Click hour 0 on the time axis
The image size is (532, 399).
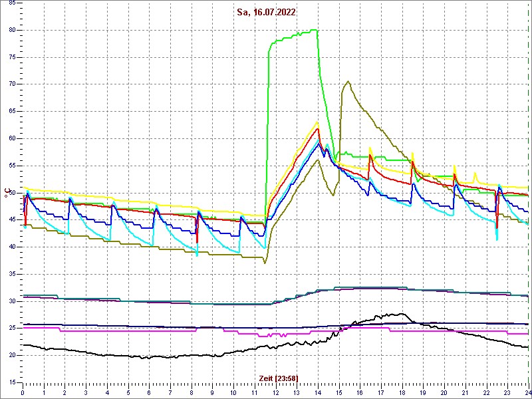tap(23, 392)
